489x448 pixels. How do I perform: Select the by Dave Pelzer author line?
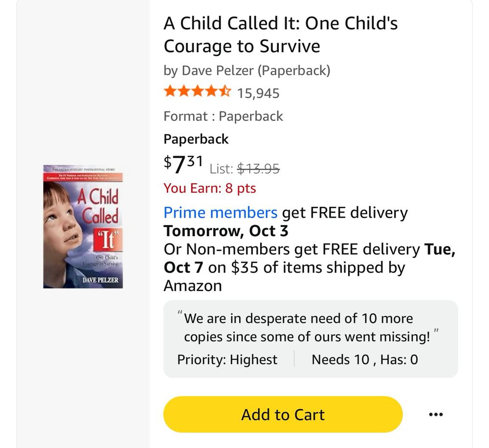click(x=247, y=70)
